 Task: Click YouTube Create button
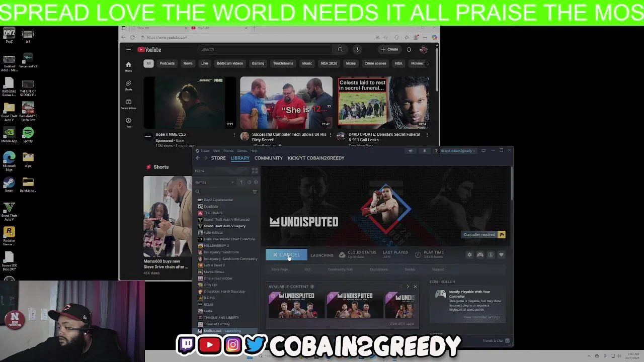[389, 49]
